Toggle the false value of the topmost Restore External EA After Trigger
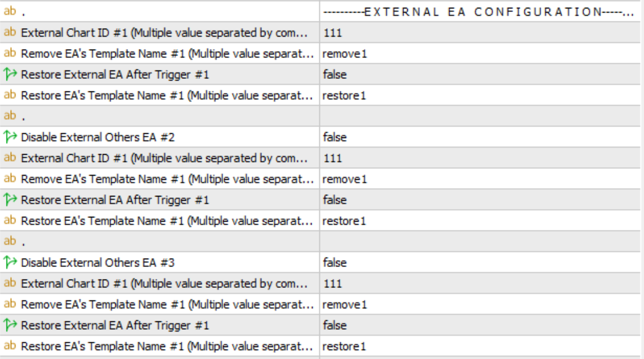 [335, 75]
